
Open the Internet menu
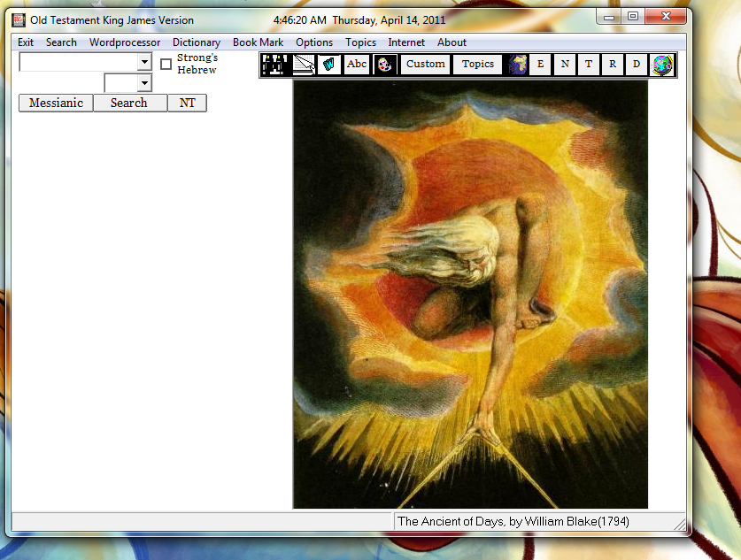[x=406, y=42]
